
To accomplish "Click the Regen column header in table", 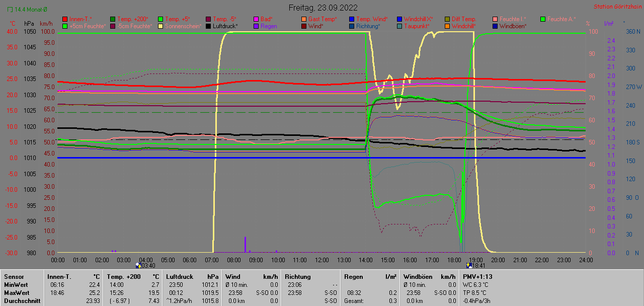I will point(353,277).
